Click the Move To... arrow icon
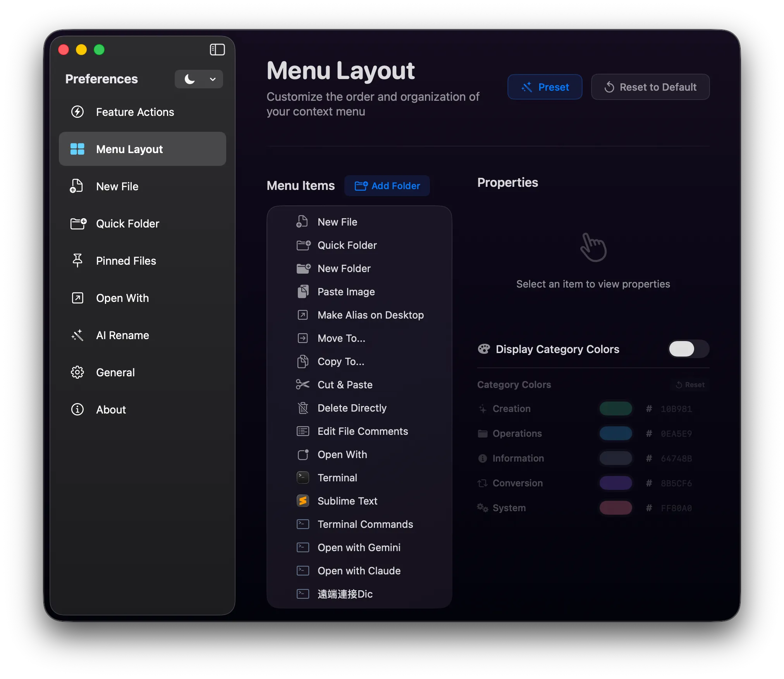The height and width of the screenshot is (679, 784). click(303, 338)
